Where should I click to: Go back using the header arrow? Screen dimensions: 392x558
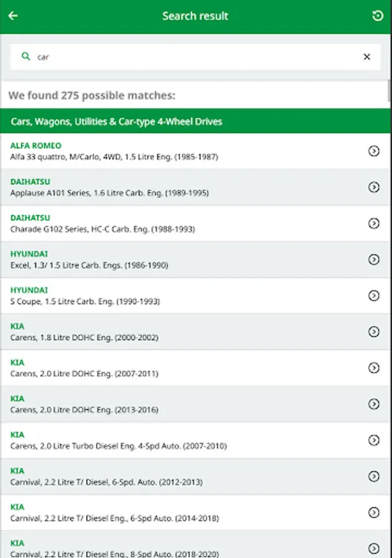point(13,15)
